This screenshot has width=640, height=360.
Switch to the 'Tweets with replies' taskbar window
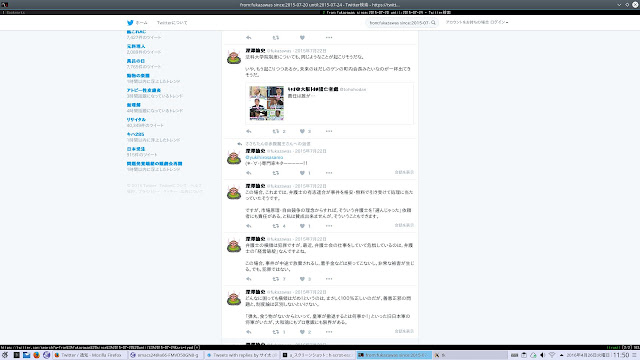(x=242, y=355)
